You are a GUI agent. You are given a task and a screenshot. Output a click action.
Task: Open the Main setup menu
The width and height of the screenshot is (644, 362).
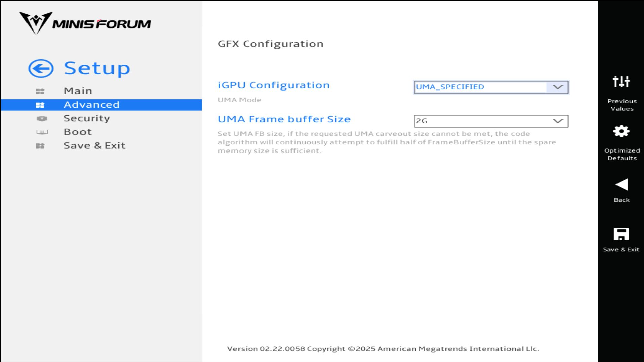[x=78, y=91]
